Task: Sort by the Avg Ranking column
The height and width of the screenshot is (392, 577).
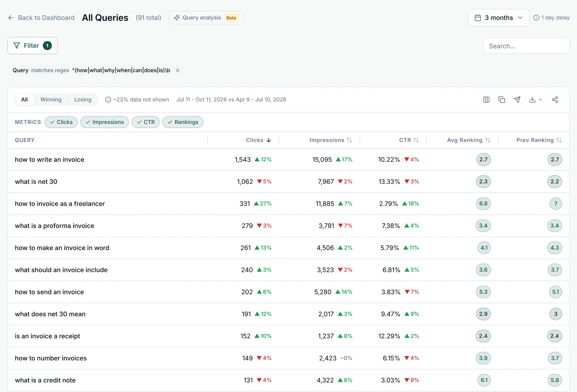Action: [x=469, y=140]
